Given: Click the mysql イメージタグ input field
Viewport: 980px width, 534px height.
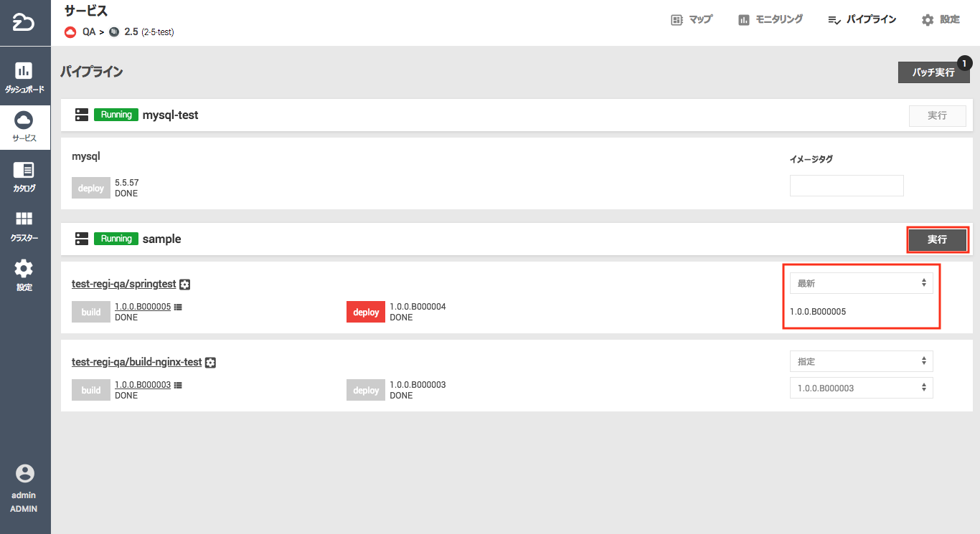Looking at the screenshot, I should [847, 186].
